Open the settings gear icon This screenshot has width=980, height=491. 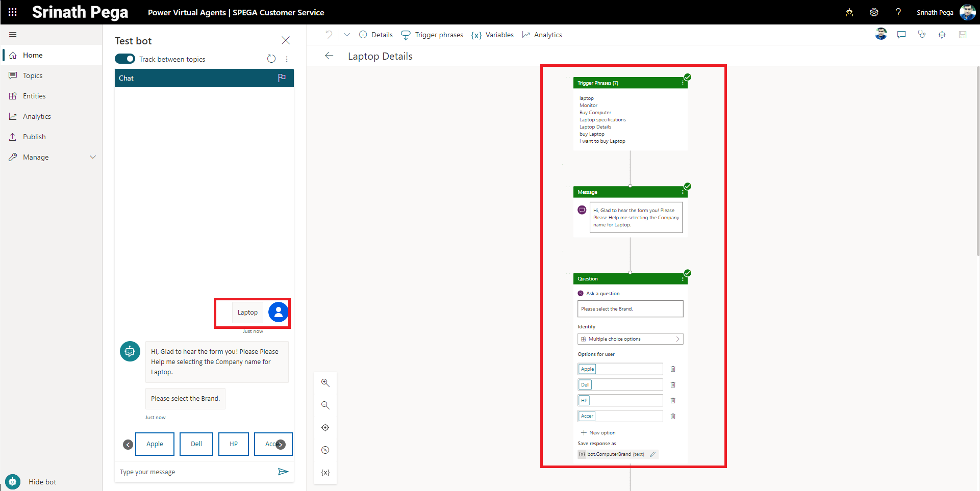(x=874, y=12)
